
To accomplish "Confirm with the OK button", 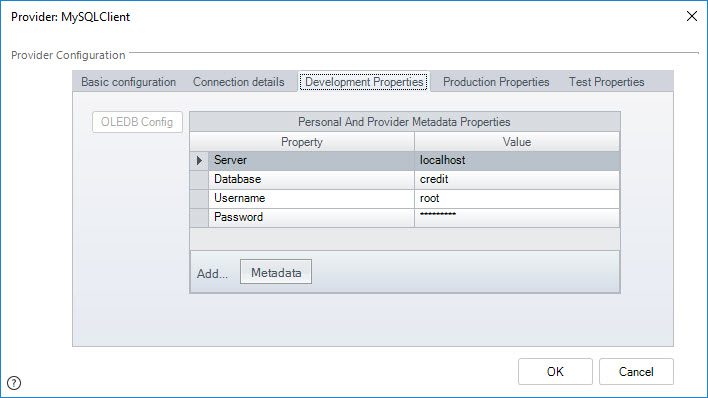I will 555,371.
